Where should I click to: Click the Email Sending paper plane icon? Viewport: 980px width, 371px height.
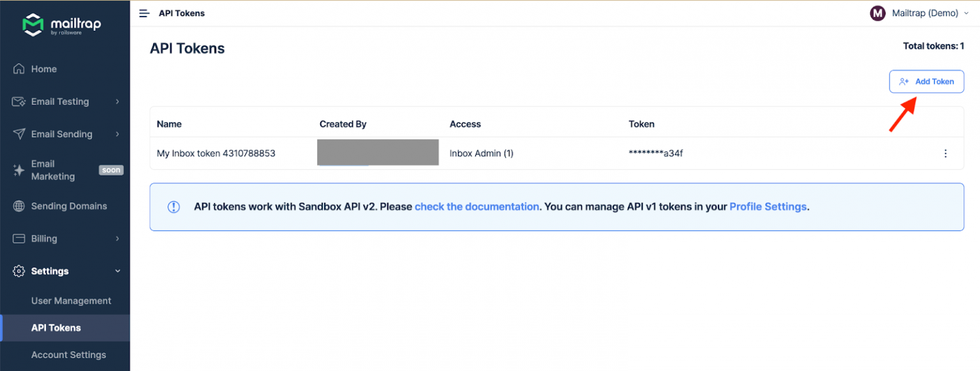tap(19, 134)
